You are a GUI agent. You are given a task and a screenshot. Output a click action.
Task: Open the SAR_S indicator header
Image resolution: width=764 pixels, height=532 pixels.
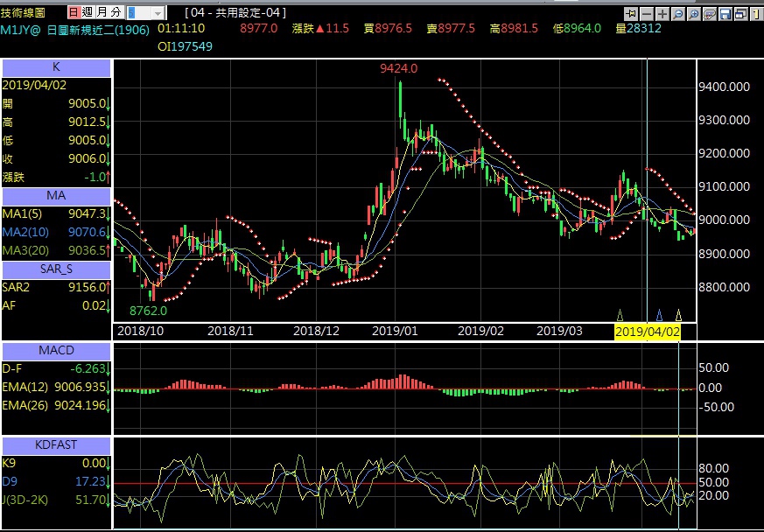point(56,269)
